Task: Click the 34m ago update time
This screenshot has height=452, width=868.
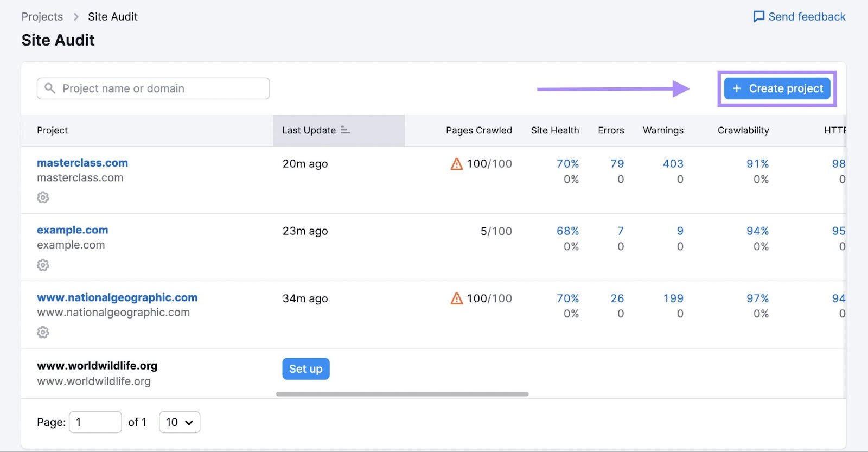Action: click(x=305, y=298)
